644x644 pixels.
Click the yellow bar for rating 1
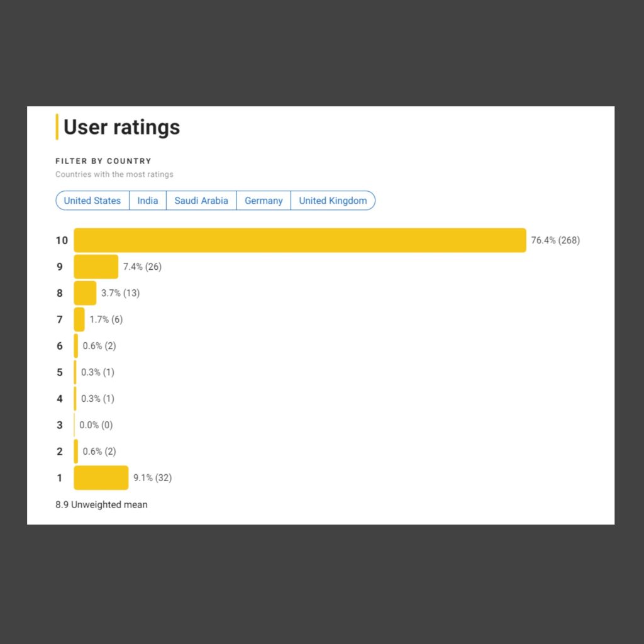pos(101,478)
